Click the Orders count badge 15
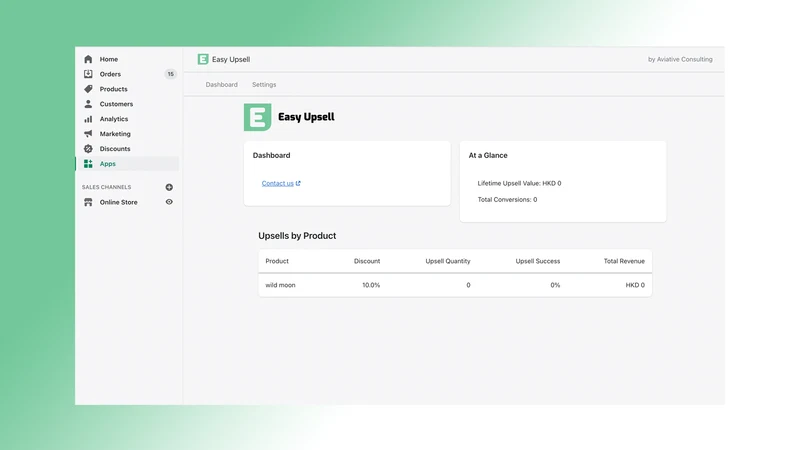Viewport: 800px width, 450px height. (170, 74)
